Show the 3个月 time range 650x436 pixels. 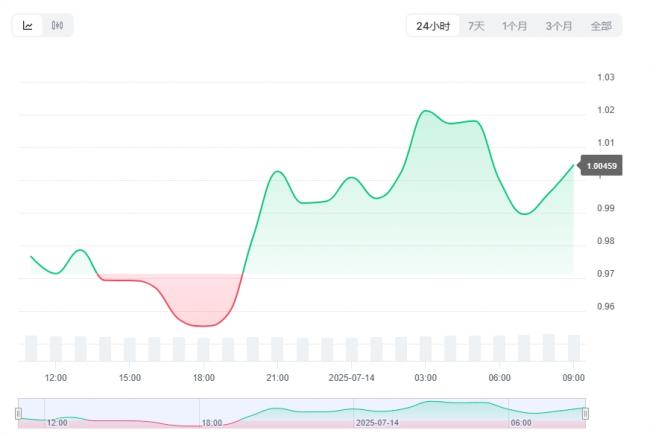pos(559,26)
